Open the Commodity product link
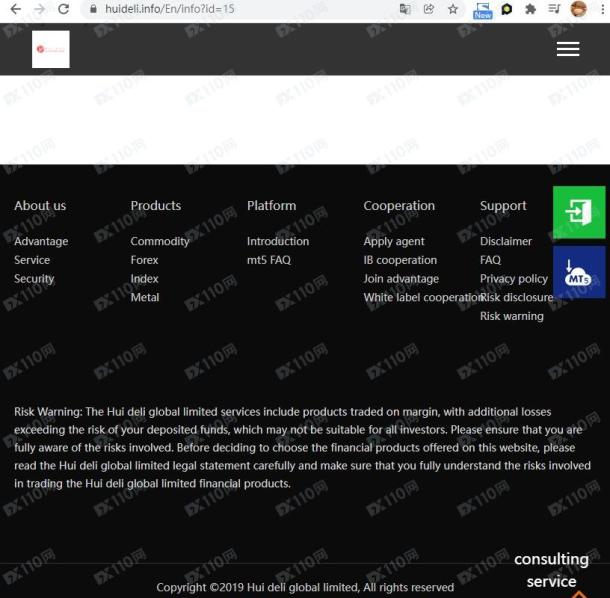The width and height of the screenshot is (610, 598). pyautogui.click(x=160, y=241)
